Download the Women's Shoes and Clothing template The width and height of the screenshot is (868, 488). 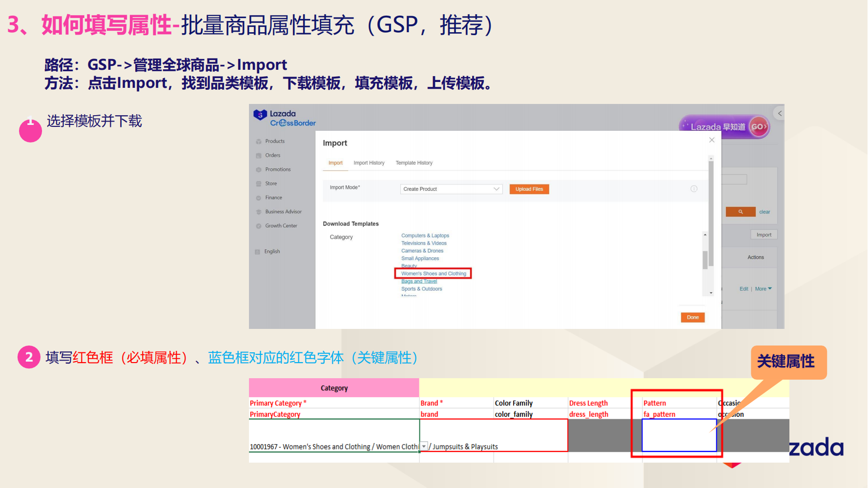433,273
